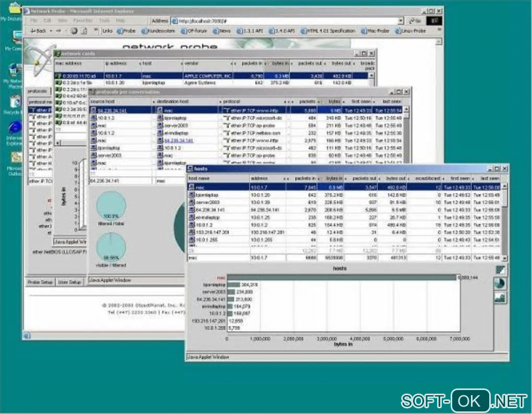The width and height of the screenshot is (532, 414).
Task: Switch hosts chart to area graph icon
Action: pyautogui.click(x=501, y=298)
